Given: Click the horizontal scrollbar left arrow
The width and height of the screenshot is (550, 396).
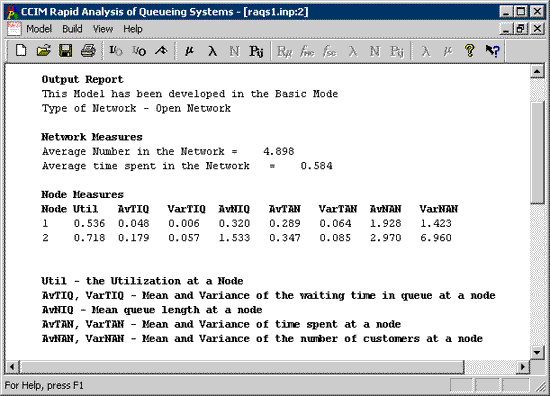Looking at the screenshot, I should point(12,367).
